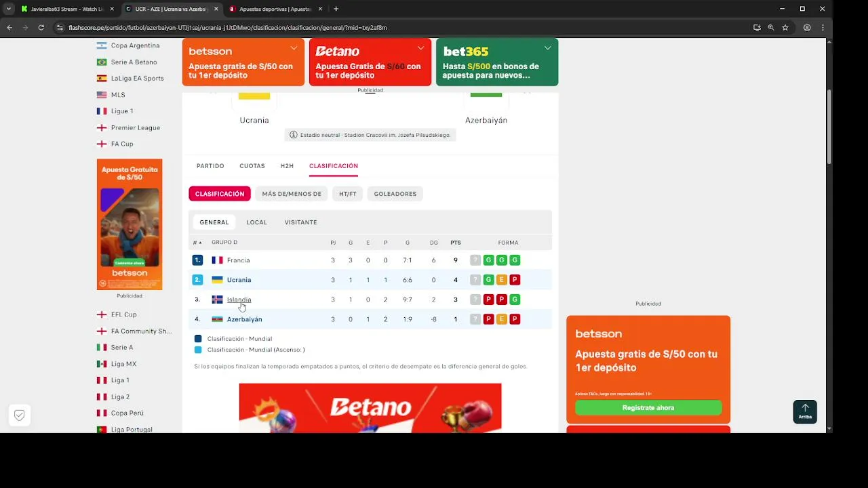Click the Regístrate ahora button

[648, 407]
